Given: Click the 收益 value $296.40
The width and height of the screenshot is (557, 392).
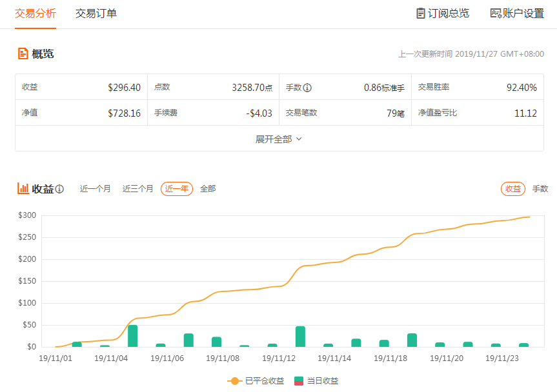Looking at the screenshot, I should click(x=125, y=88).
